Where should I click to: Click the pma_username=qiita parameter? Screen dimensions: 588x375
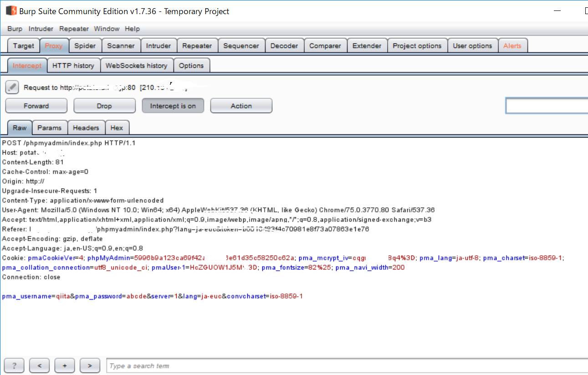36,296
